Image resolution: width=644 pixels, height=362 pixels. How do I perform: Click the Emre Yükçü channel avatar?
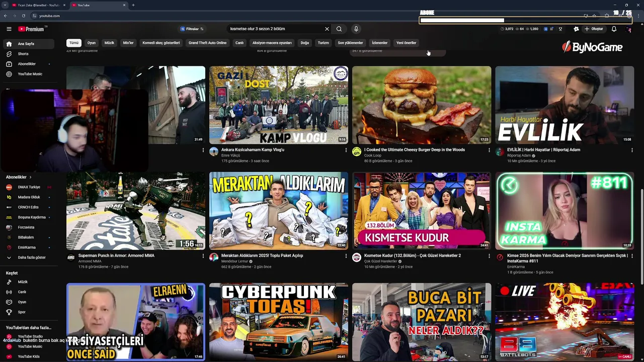(214, 152)
